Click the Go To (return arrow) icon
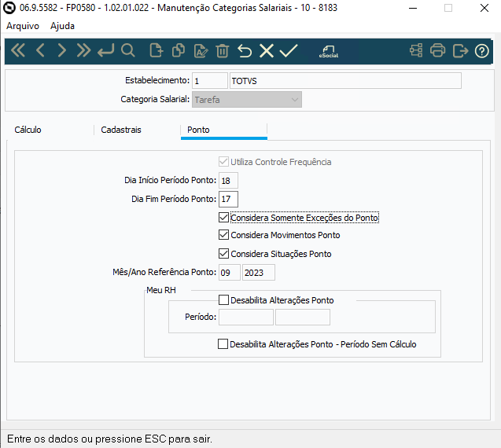This screenshot has height=448, width=501. (x=105, y=51)
